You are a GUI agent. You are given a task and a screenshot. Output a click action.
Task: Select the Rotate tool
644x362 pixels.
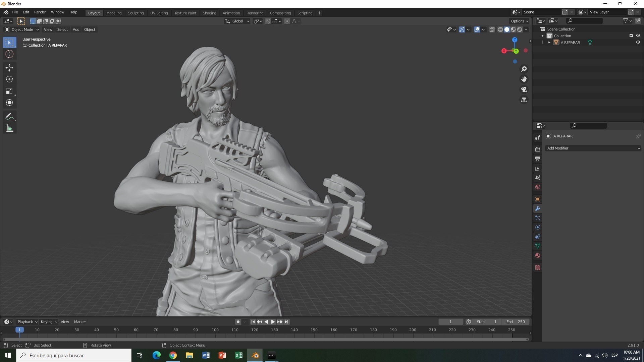[x=9, y=79]
